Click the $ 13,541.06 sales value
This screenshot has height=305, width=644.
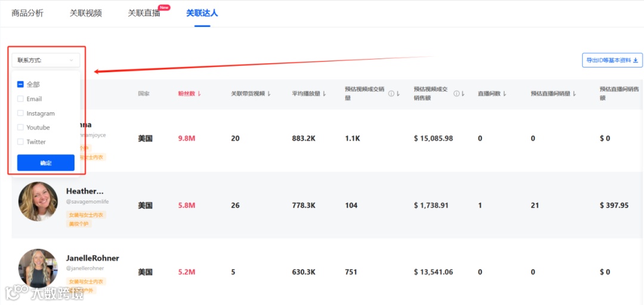point(434,272)
